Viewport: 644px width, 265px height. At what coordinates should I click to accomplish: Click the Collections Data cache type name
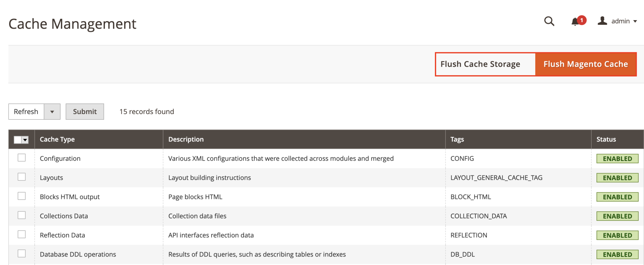tap(64, 216)
